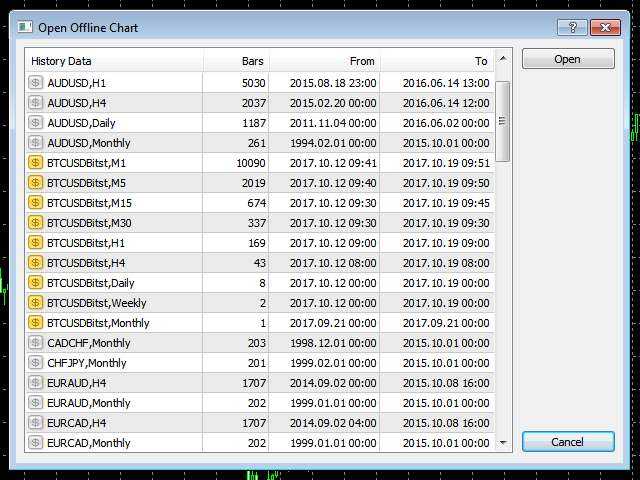Click the gold icon next to BTCUSDBitst,Daily
The height and width of the screenshot is (480, 640).
point(36,283)
